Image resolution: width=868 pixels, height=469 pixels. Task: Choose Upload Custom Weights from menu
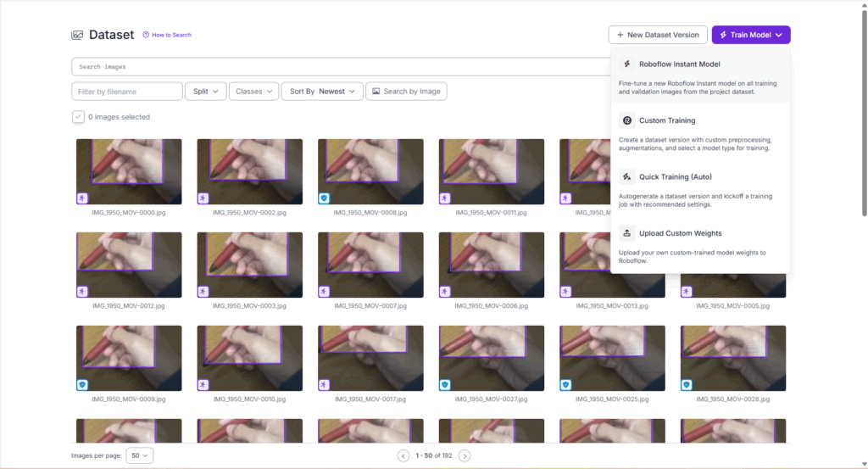[x=680, y=233]
